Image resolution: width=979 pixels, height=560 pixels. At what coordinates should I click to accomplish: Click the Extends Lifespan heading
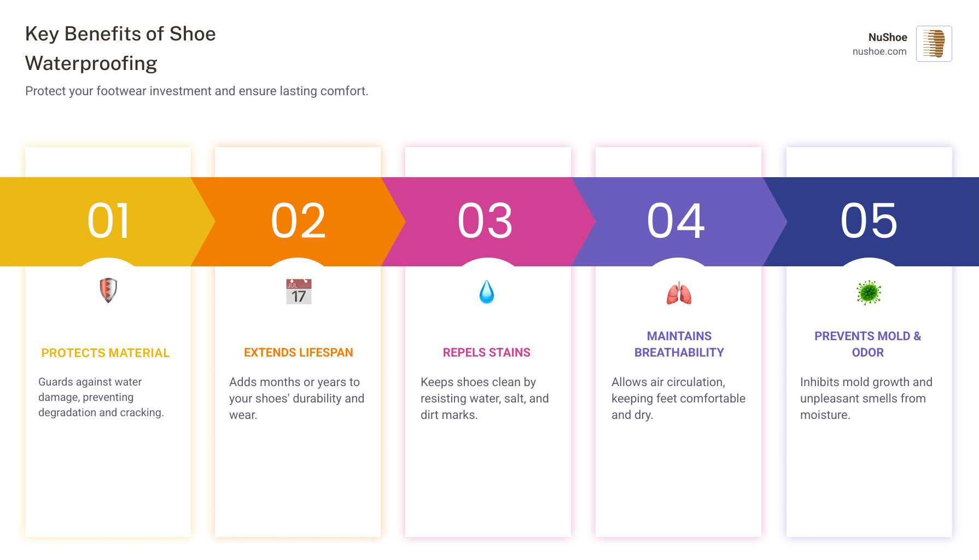click(299, 353)
